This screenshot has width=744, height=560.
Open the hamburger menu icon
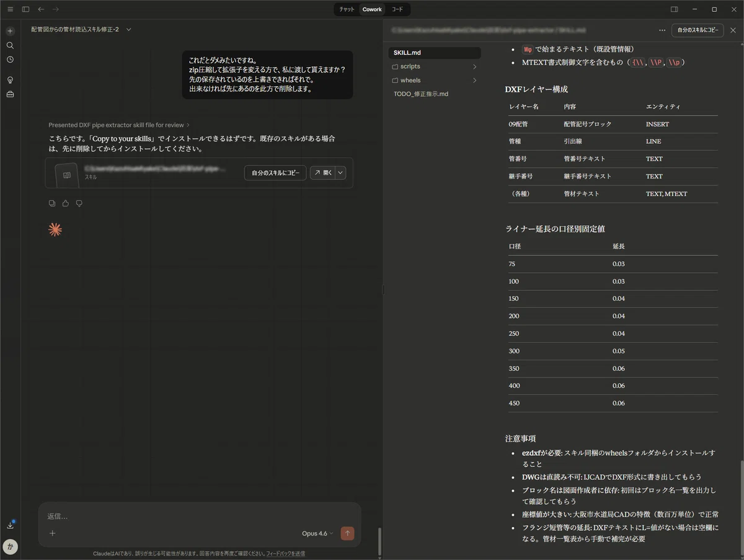click(x=10, y=9)
